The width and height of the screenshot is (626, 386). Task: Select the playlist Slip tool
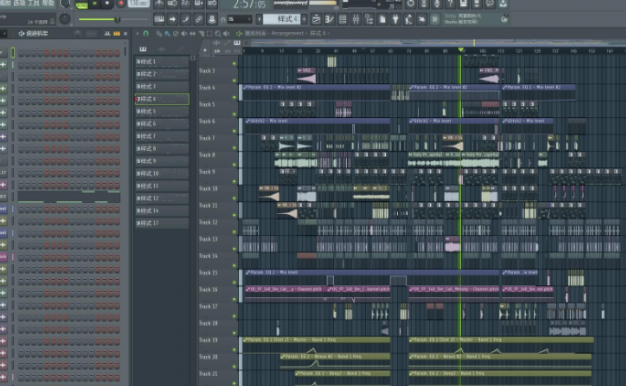pos(192,34)
